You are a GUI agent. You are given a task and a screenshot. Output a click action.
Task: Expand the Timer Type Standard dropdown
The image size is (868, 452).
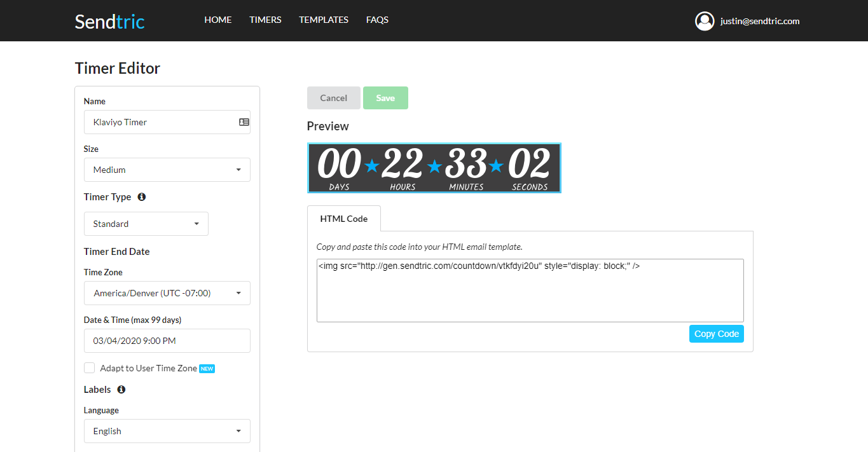coord(146,224)
